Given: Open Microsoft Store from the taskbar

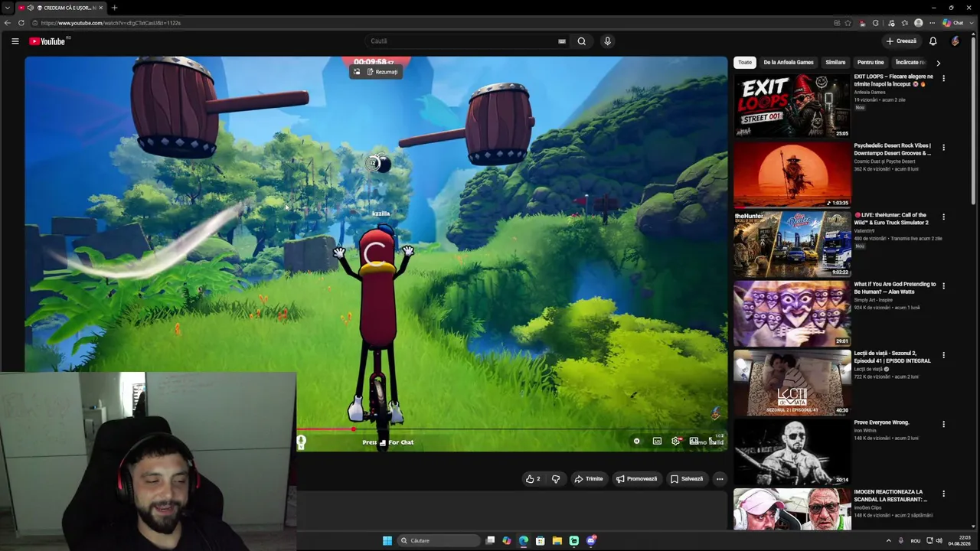Looking at the screenshot, I should [x=541, y=540].
